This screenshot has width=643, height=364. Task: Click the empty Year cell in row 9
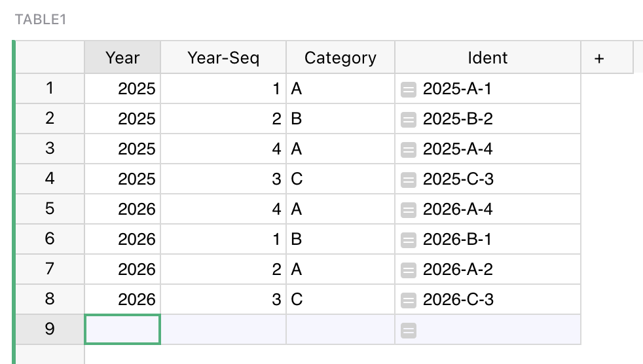point(122,329)
